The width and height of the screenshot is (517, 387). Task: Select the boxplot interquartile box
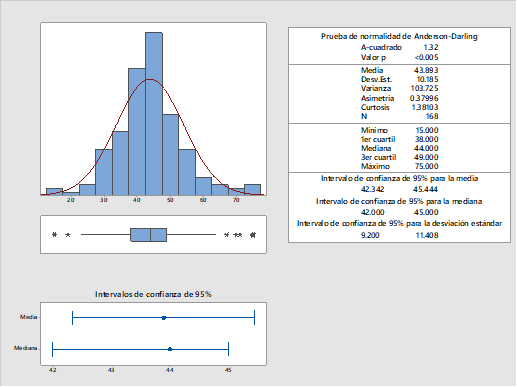tap(148, 235)
